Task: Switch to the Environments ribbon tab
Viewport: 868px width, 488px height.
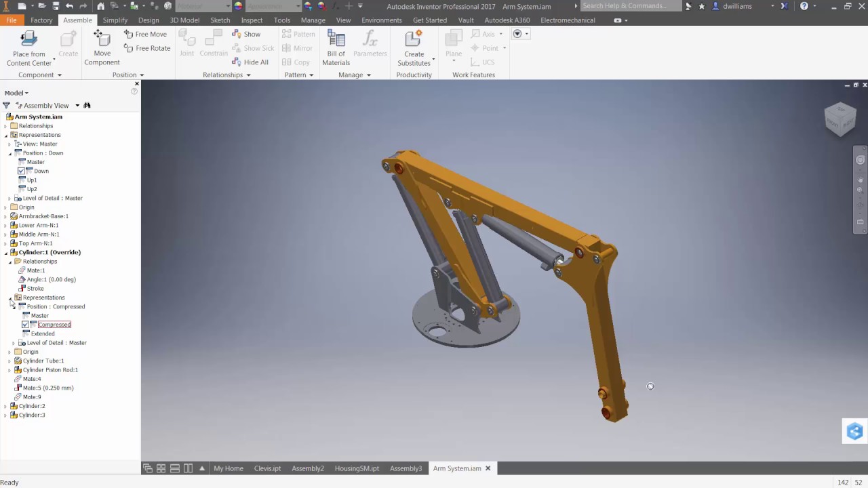Action: click(x=382, y=20)
